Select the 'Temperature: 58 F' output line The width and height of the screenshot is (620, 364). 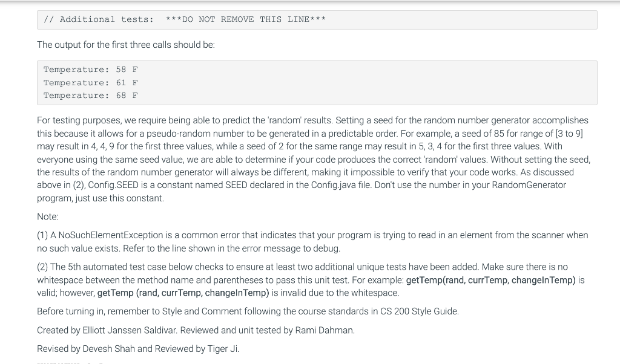pyautogui.click(x=90, y=70)
